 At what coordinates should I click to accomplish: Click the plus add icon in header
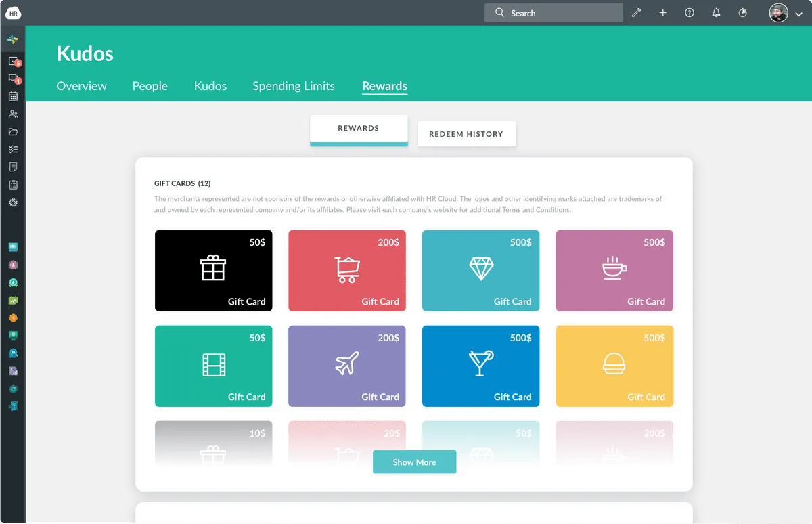click(663, 13)
